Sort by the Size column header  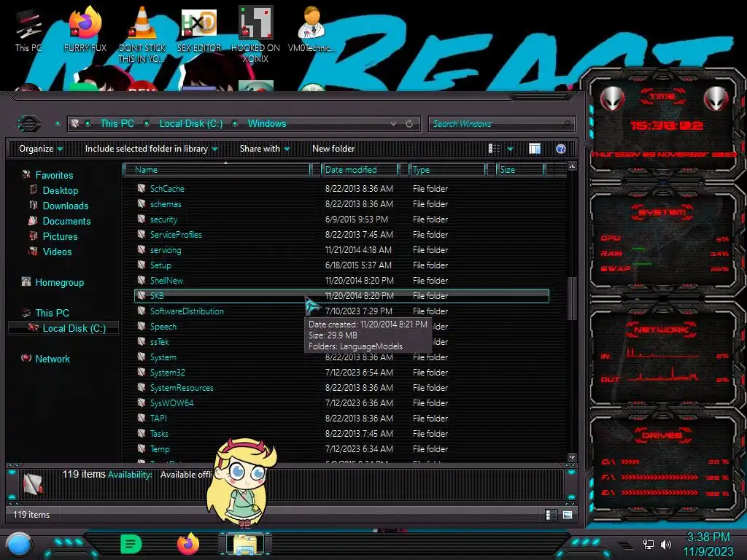pos(520,169)
